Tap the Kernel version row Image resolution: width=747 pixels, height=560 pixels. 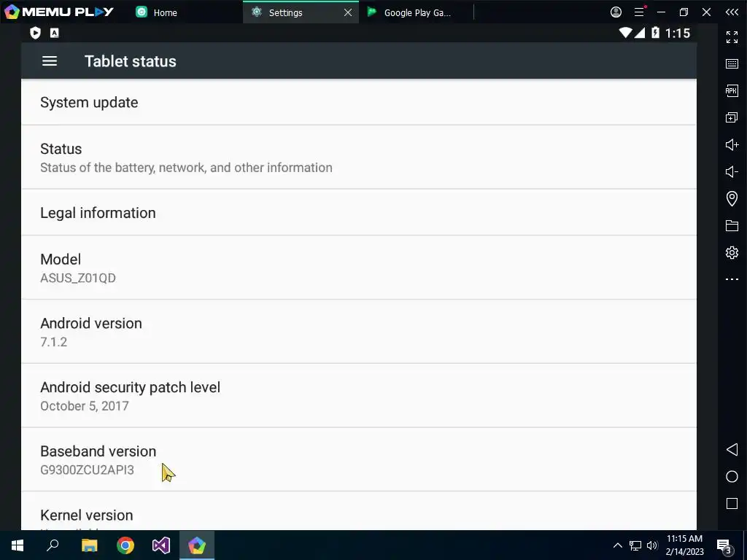[359, 511]
